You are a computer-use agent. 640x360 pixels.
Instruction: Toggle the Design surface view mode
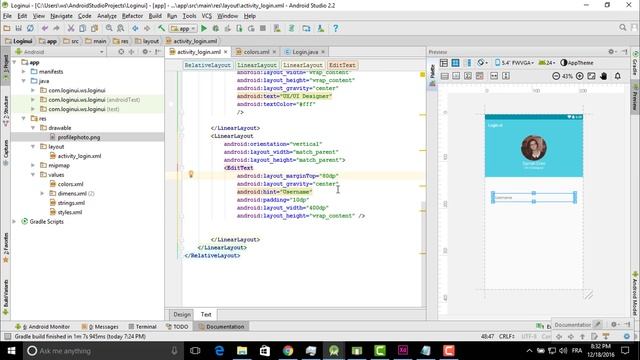[x=444, y=63]
